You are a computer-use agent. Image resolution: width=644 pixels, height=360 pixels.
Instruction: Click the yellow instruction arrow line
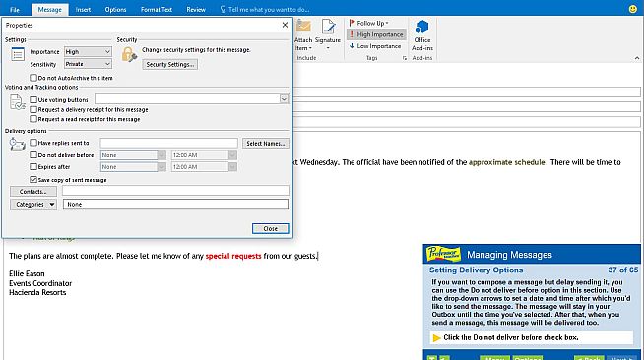[x=532, y=337]
